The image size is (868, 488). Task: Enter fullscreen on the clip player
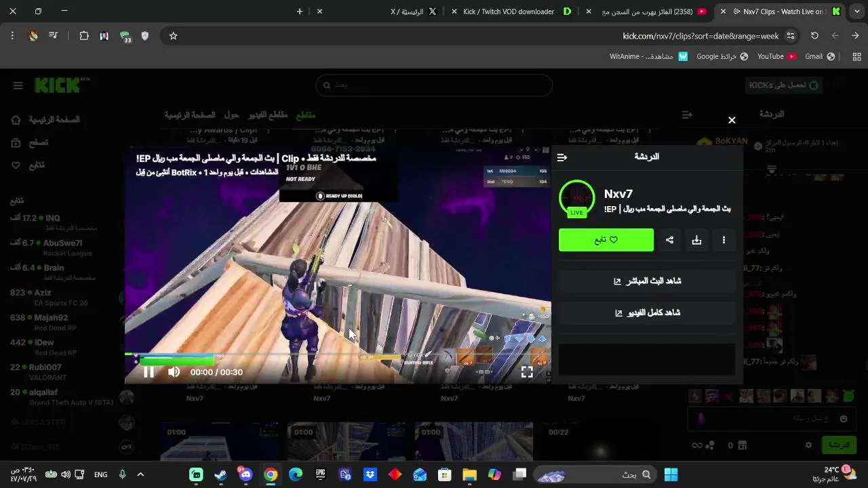[x=527, y=371]
